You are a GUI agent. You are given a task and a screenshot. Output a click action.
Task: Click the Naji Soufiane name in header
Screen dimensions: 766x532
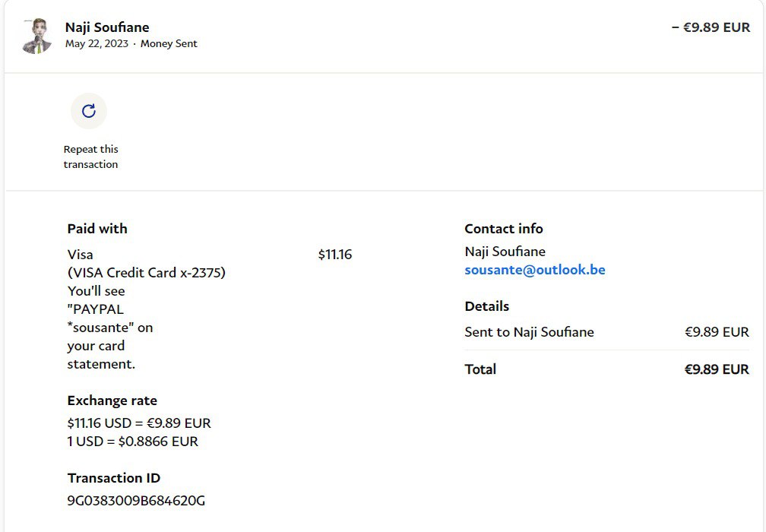(107, 27)
